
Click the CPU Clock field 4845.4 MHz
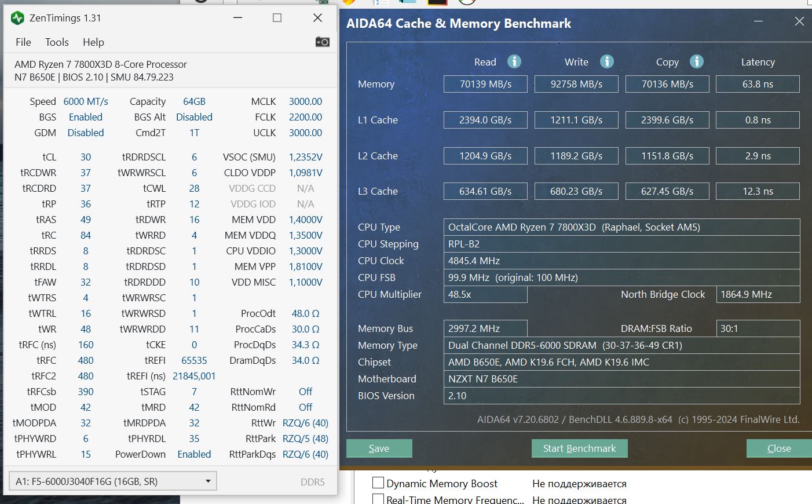click(x=621, y=261)
